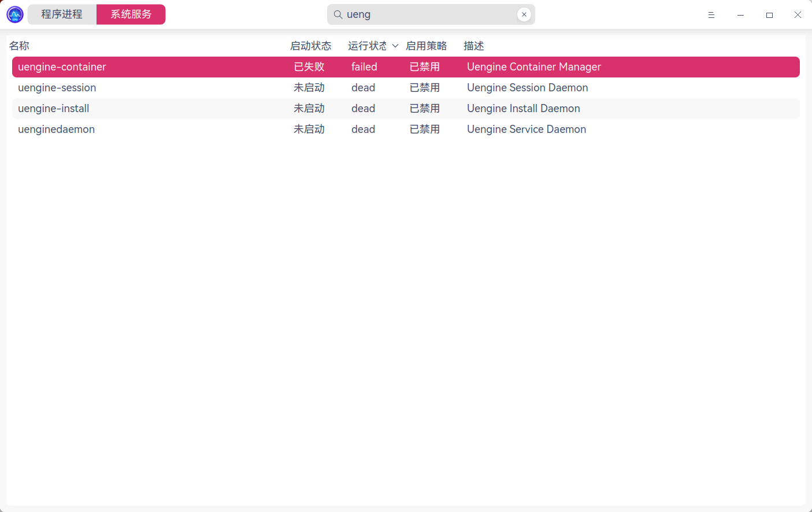
Task: Open the hamburger main menu
Action: pyautogui.click(x=711, y=14)
